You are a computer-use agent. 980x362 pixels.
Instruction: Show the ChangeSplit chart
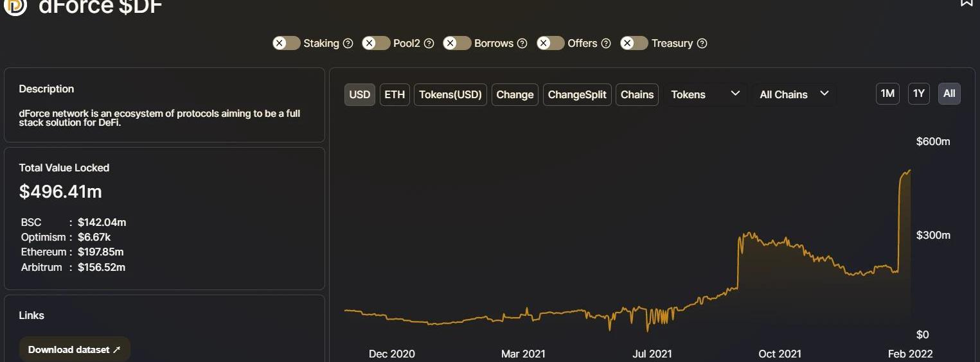(576, 94)
